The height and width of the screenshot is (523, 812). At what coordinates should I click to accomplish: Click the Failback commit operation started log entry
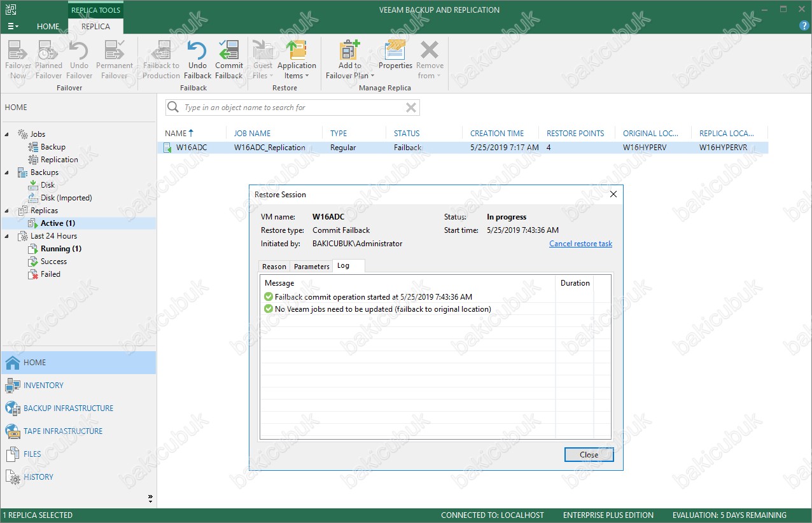point(373,297)
